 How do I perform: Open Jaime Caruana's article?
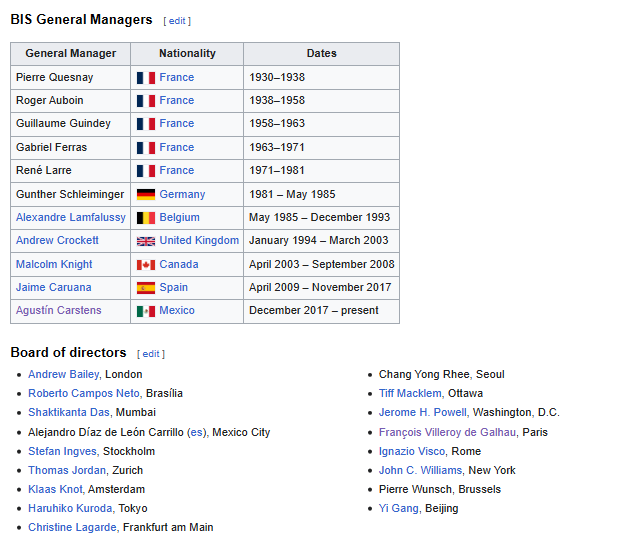(x=53, y=287)
